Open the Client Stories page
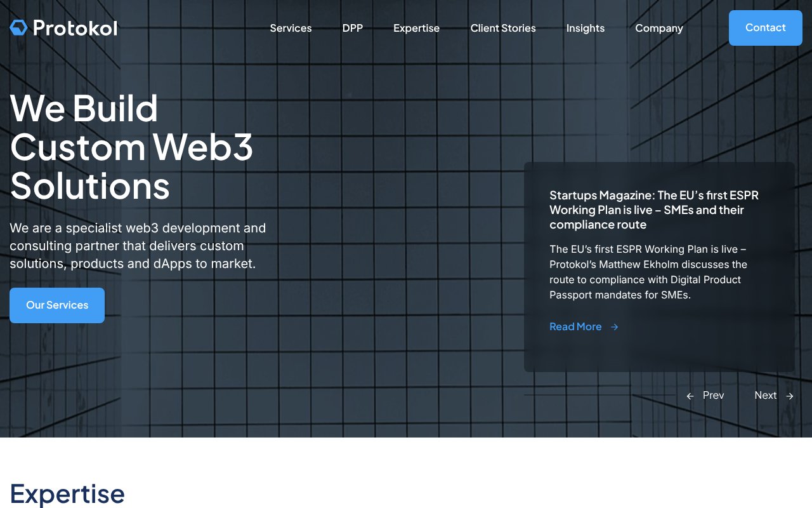Image resolution: width=812 pixels, height=508 pixels. [503, 28]
